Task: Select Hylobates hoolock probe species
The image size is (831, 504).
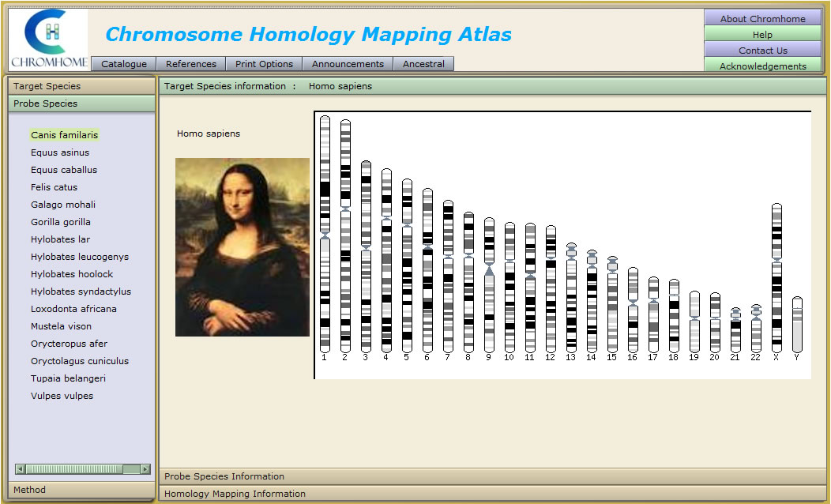Action: tap(72, 274)
